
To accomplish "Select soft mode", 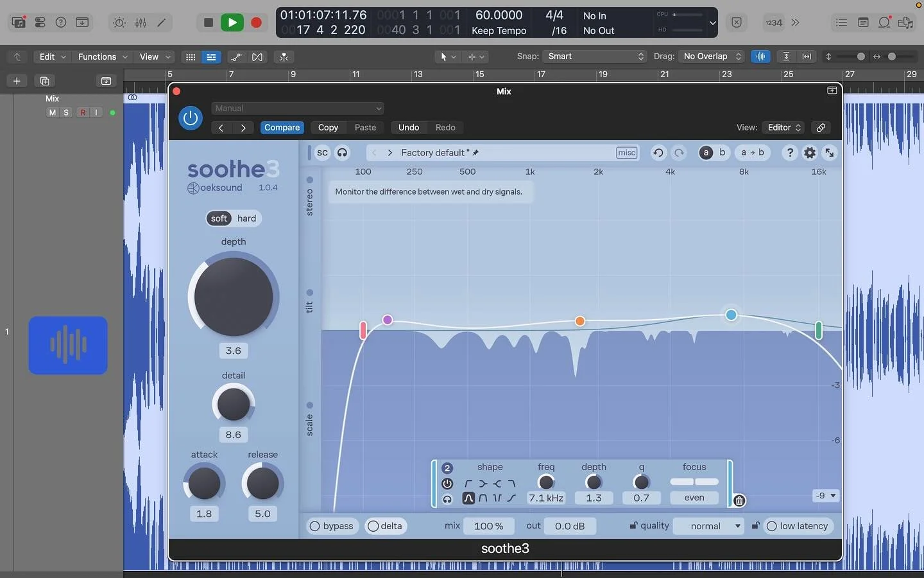I will coord(219,218).
